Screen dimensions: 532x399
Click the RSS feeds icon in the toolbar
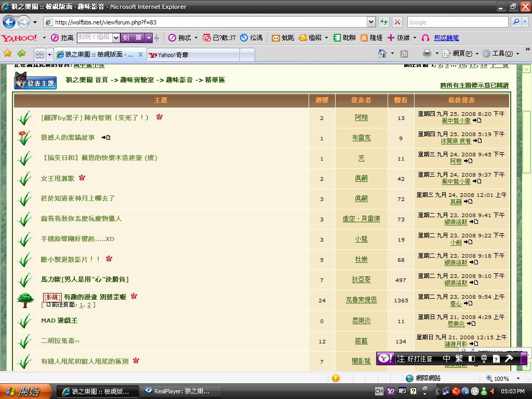[404, 54]
